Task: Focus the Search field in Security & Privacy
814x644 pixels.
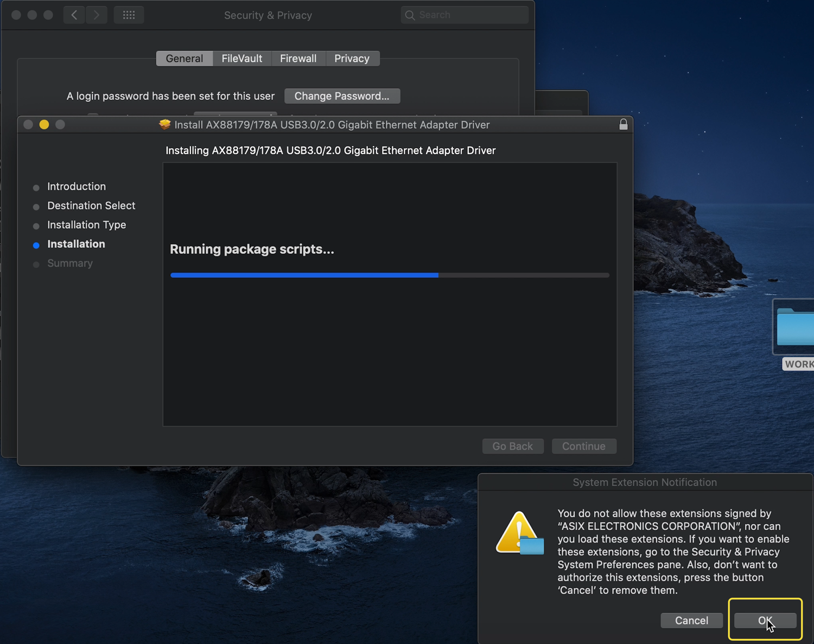Action: (470, 15)
